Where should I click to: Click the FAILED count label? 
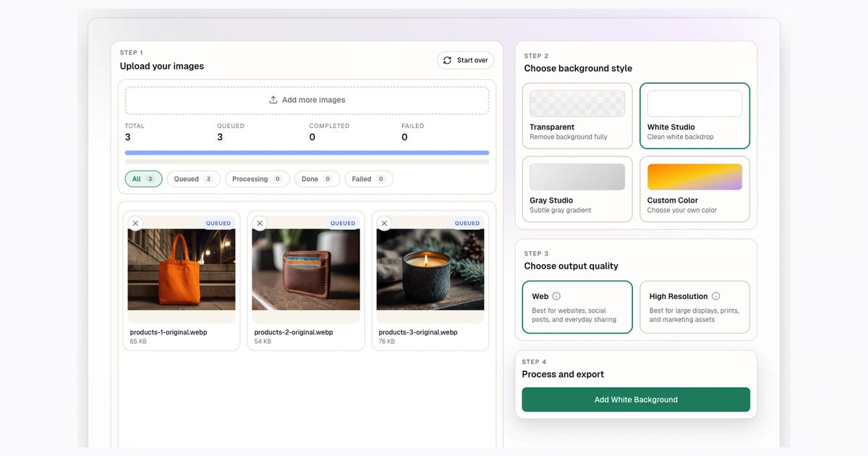click(412, 126)
